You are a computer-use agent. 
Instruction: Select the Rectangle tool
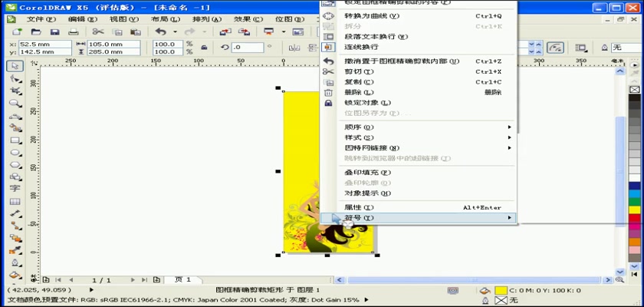point(15,140)
